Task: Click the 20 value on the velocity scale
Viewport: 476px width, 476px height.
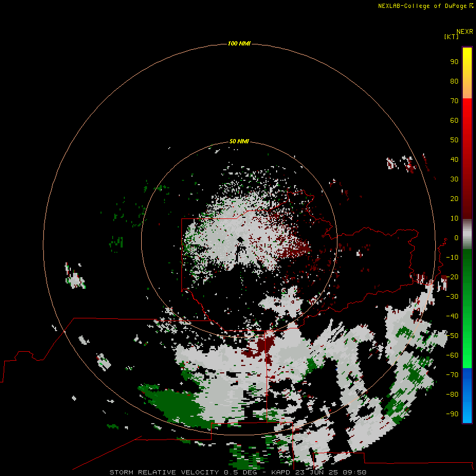Action: 454,198
